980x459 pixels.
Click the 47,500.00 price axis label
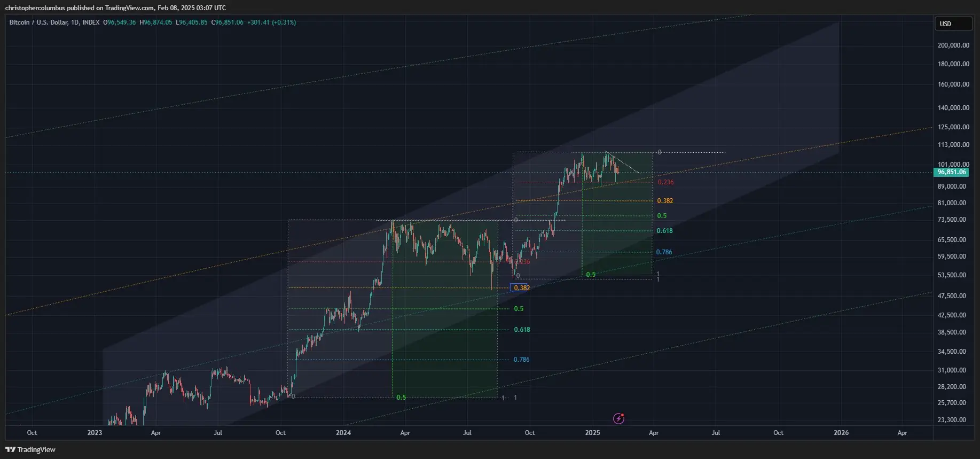[x=952, y=296]
